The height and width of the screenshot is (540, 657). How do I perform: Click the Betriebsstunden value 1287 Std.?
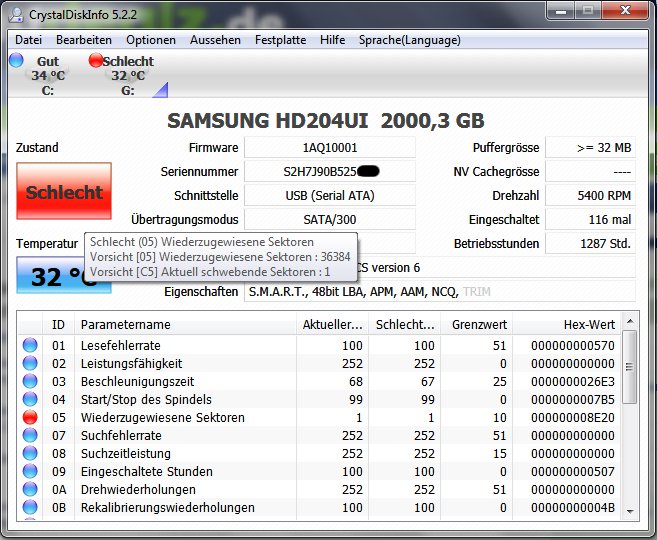[x=590, y=243]
